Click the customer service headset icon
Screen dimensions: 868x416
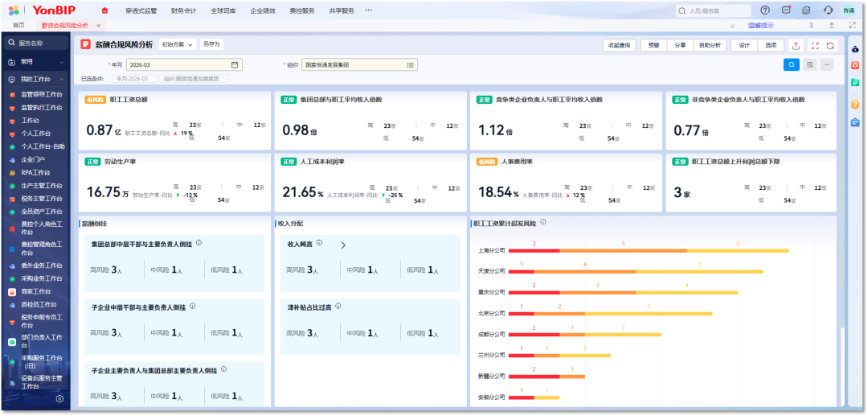tap(828, 10)
